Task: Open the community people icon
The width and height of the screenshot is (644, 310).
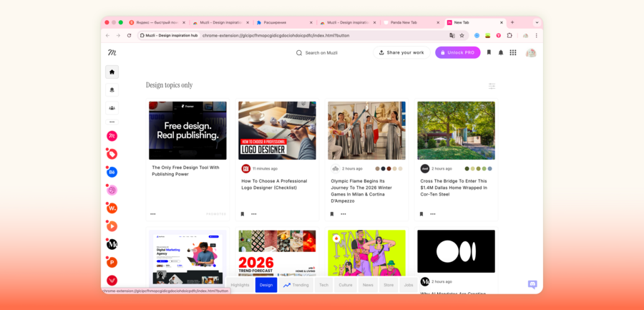Action: click(x=112, y=108)
